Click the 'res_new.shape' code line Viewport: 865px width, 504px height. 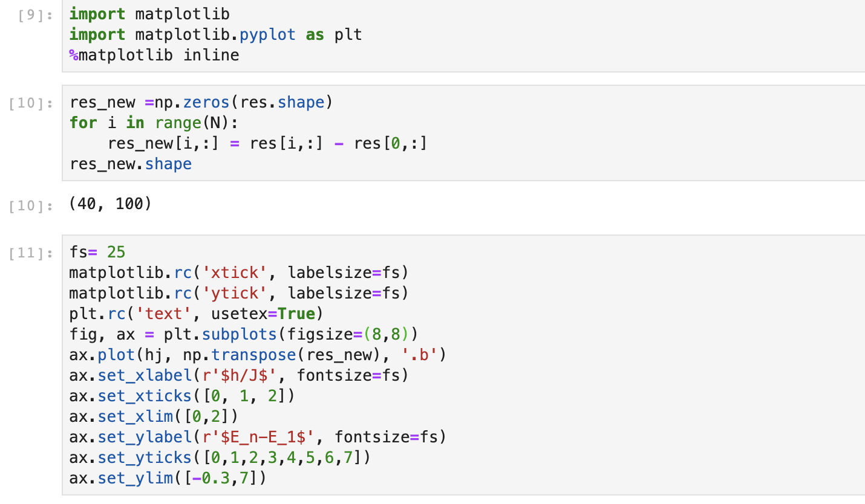click(131, 164)
